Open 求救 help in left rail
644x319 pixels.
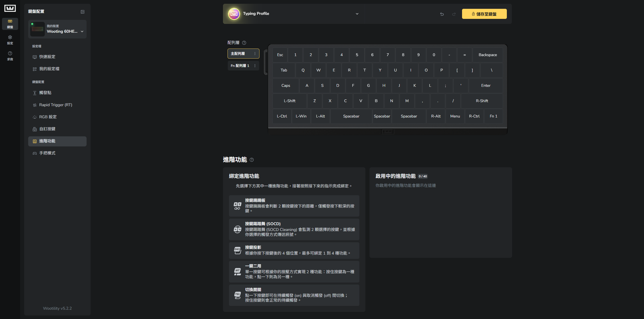coord(10,56)
